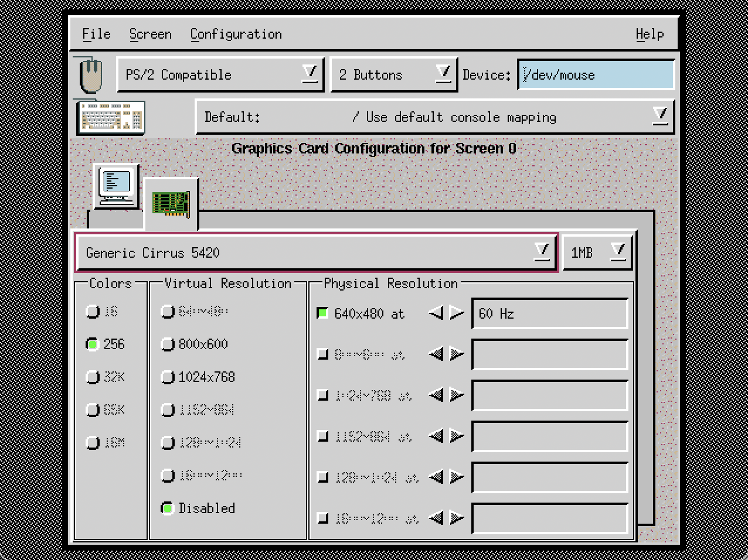
Task: Click the dropdown arrow on Generic Cirrus 5420
Action: [x=542, y=251]
